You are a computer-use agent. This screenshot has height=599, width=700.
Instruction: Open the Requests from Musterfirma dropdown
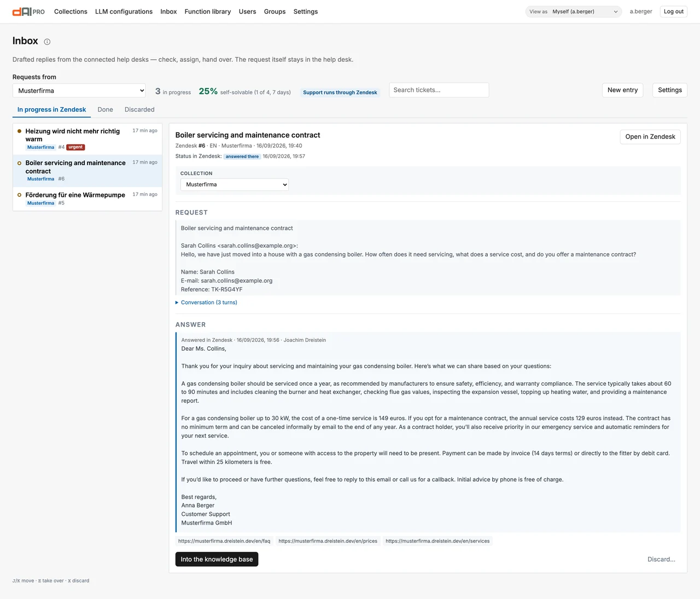click(79, 91)
